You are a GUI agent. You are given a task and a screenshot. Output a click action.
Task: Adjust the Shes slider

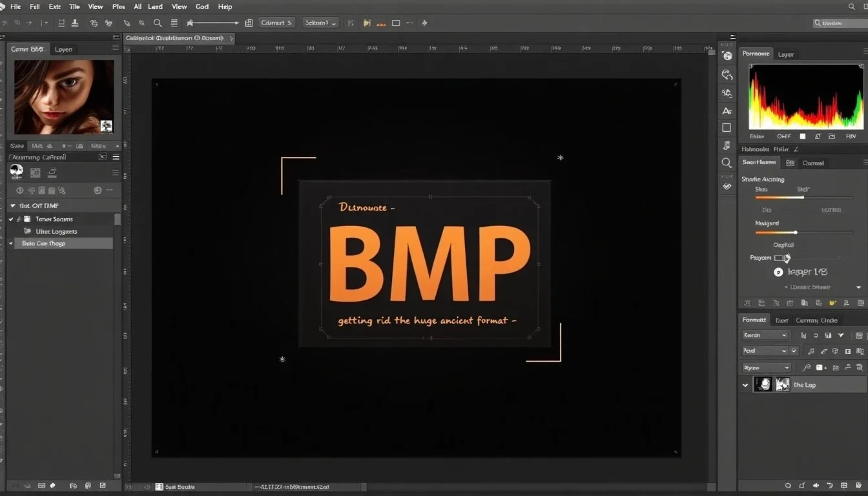pos(804,198)
